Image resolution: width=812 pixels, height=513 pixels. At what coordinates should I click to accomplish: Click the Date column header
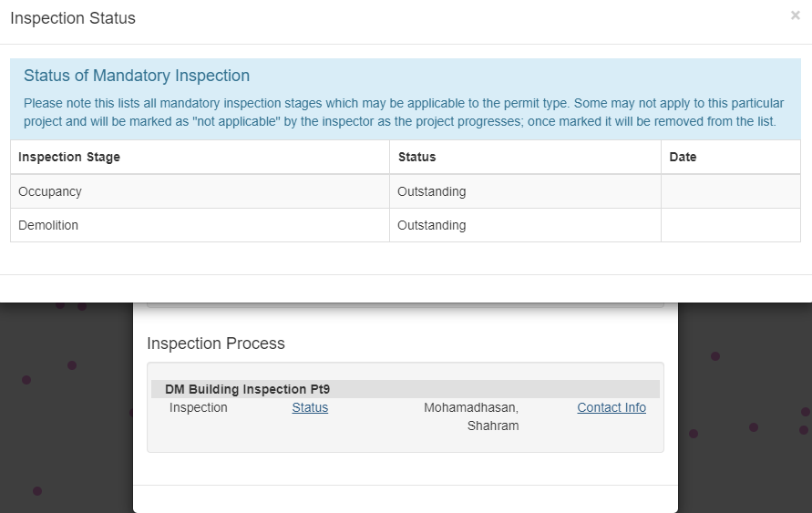point(683,157)
